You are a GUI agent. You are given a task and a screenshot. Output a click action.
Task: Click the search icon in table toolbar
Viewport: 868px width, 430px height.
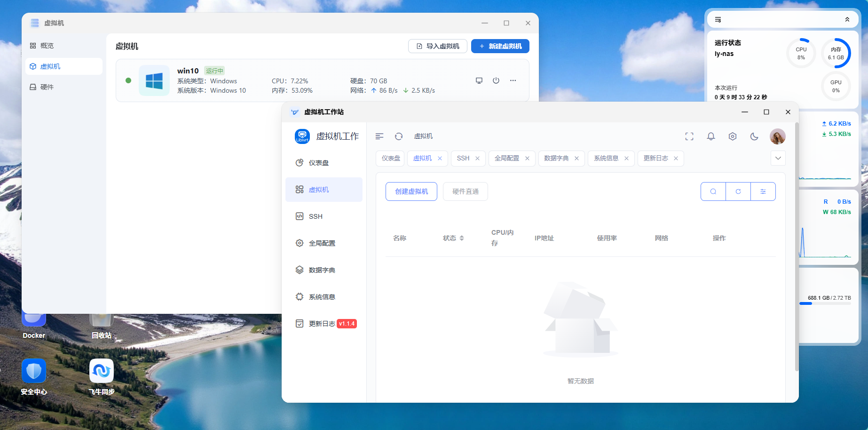[x=713, y=191]
